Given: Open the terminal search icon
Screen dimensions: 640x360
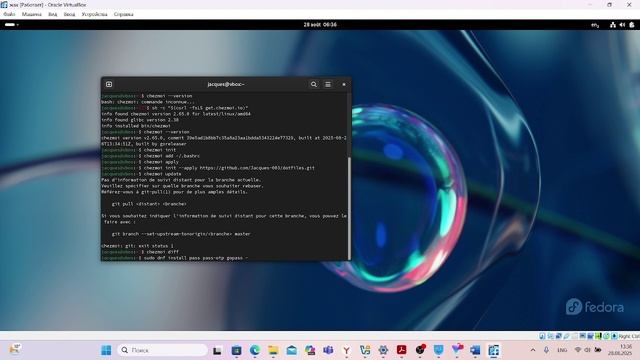Looking at the screenshot, I should click(313, 84).
